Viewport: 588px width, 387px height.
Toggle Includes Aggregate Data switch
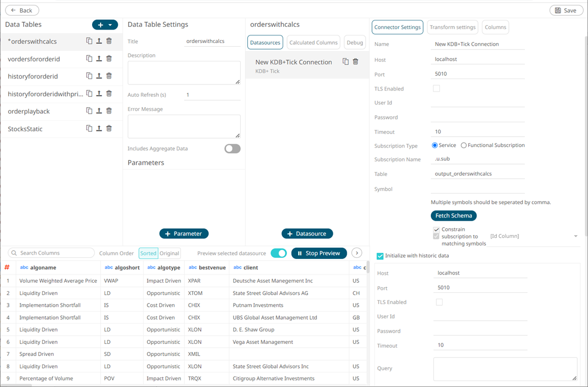coord(232,149)
